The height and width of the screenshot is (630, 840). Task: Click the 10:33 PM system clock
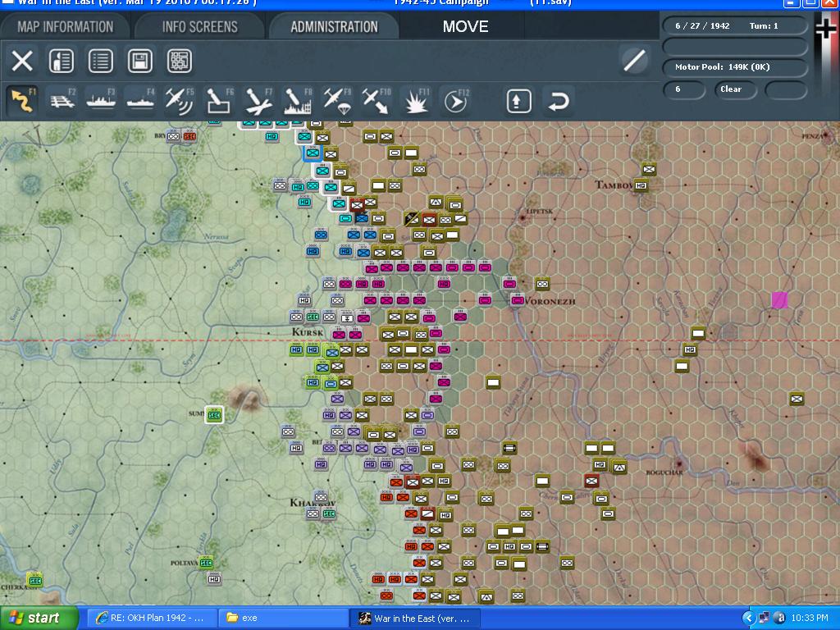point(810,618)
